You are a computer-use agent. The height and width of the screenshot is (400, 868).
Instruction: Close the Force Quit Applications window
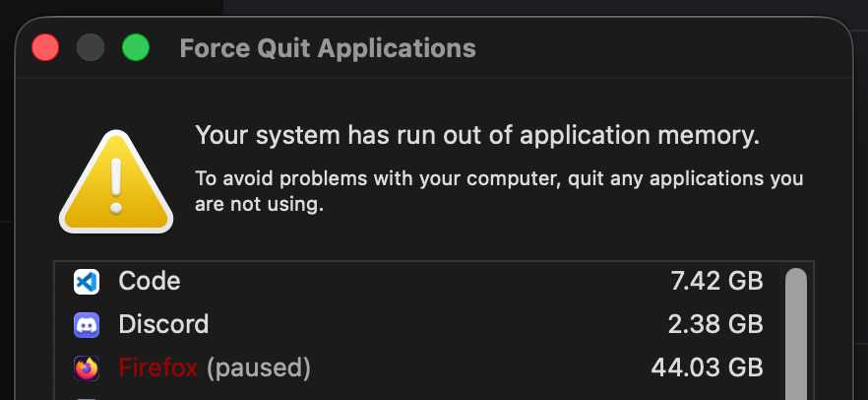[46, 47]
